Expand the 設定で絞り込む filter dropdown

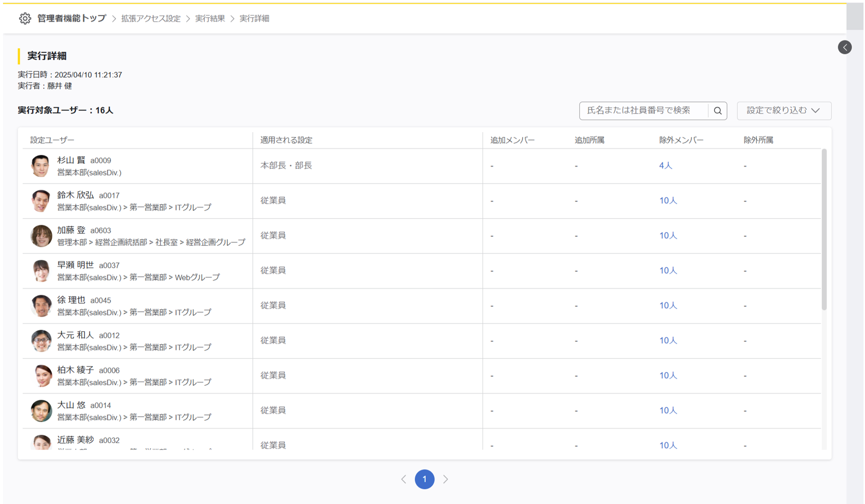click(x=784, y=111)
